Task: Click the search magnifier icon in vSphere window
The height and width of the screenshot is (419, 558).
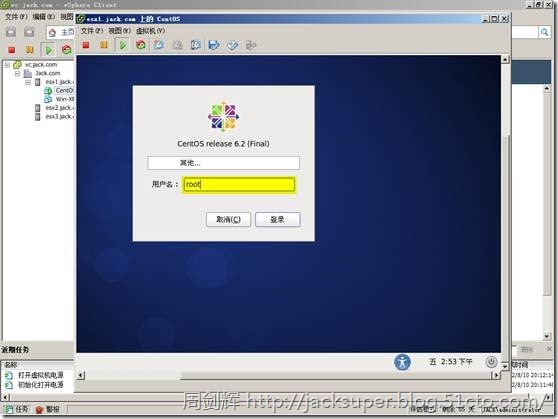Action: pyautogui.click(x=544, y=32)
